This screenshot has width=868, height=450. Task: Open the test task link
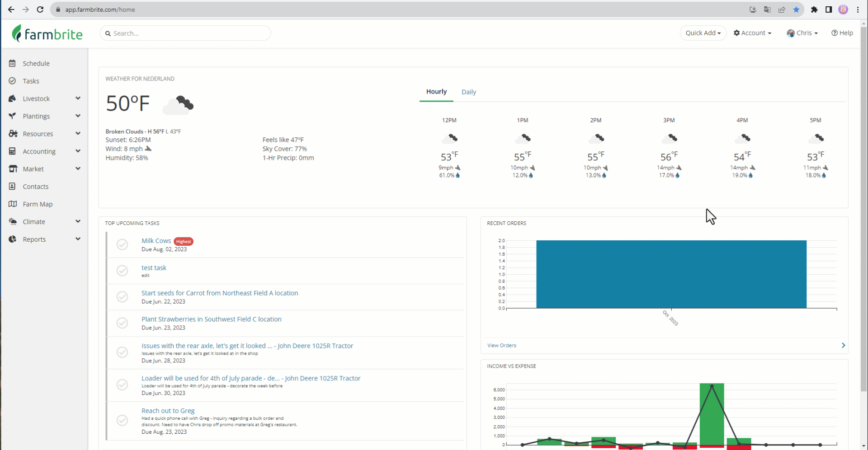tap(154, 268)
